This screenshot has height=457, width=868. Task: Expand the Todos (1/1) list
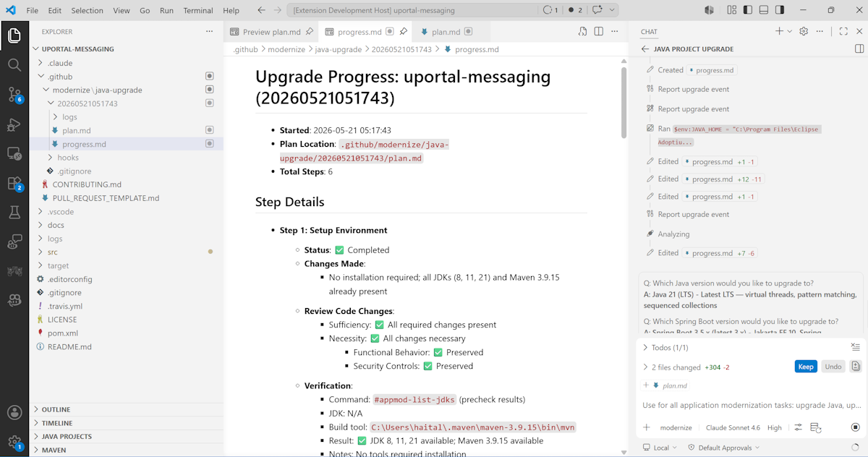(665, 347)
